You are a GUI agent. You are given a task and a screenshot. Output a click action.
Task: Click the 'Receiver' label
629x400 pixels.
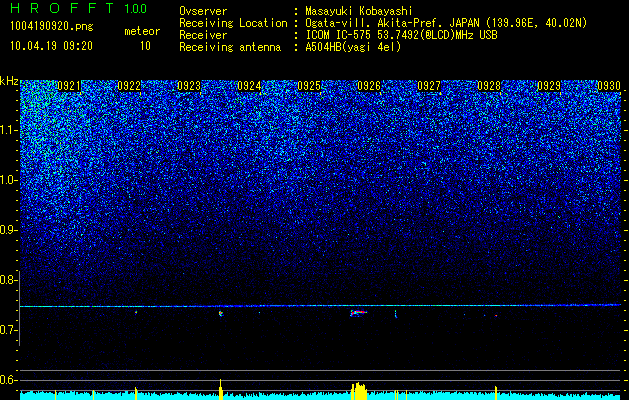point(203,35)
